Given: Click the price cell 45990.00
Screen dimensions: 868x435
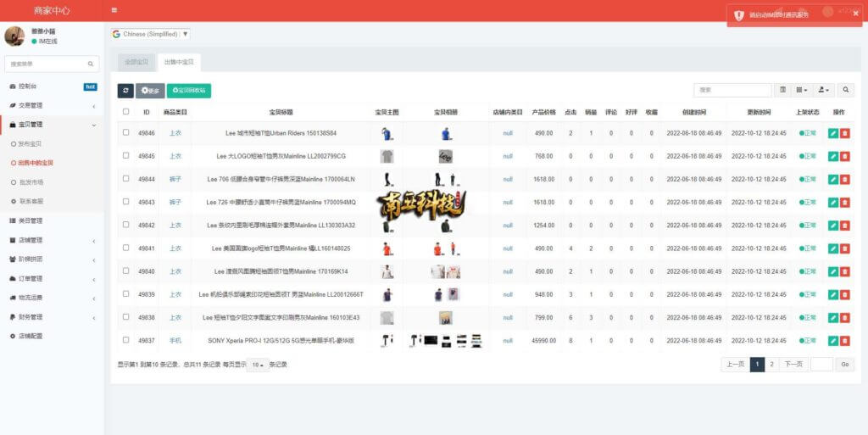Looking at the screenshot, I should coord(543,341).
